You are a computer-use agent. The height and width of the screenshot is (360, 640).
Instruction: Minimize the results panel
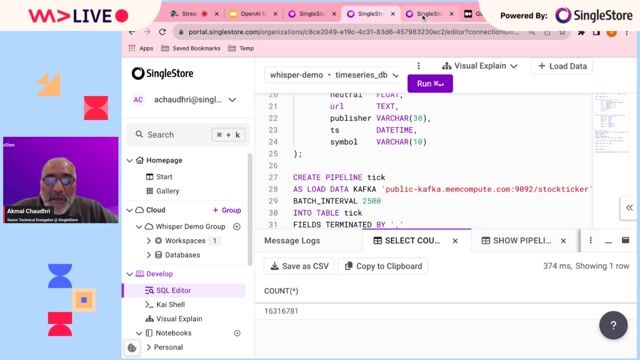point(609,241)
